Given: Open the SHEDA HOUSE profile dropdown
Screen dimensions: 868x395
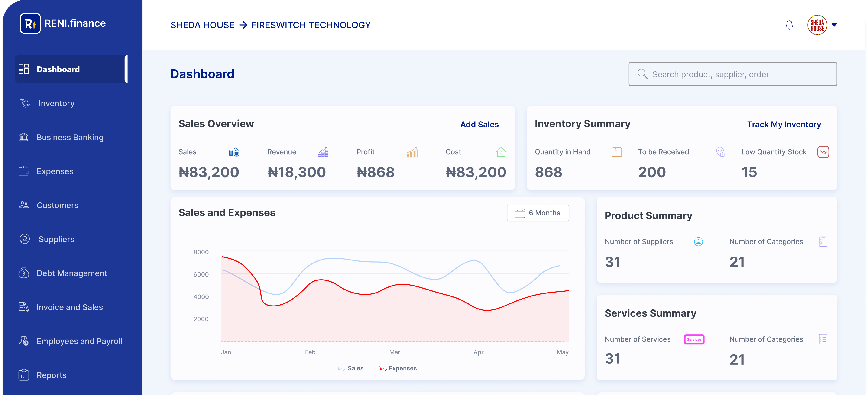Looking at the screenshot, I should [822, 25].
